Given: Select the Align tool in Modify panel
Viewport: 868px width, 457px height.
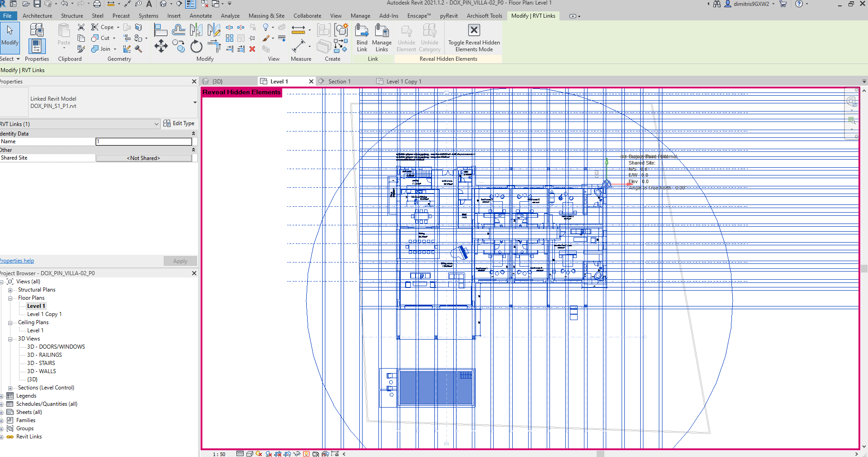Looking at the screenshot, I should (x=161, y=30).
